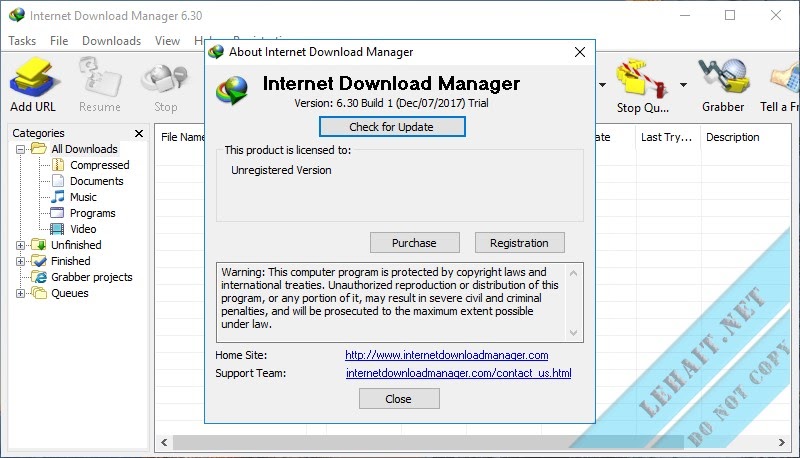800x458 pixels.
Task: Click the Music category note icon
Action: coord(58,196)
